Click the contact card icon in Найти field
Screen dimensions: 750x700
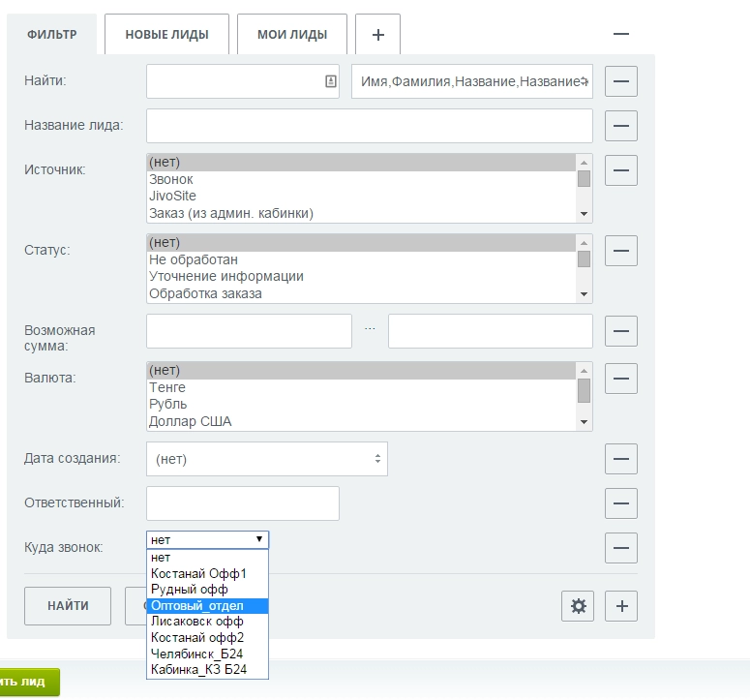tap(330, 81)
